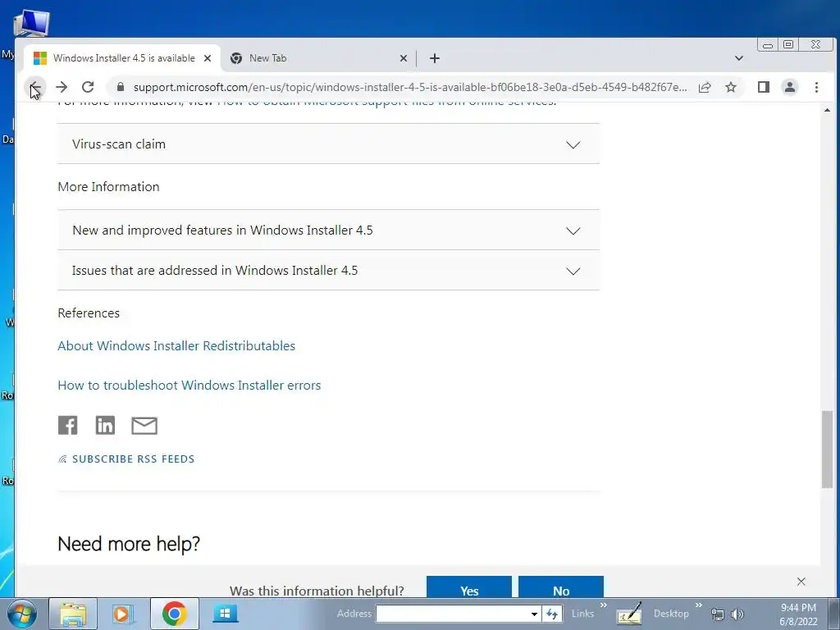Bookmark this page with the star icon
840x630 pixels.
731,87
